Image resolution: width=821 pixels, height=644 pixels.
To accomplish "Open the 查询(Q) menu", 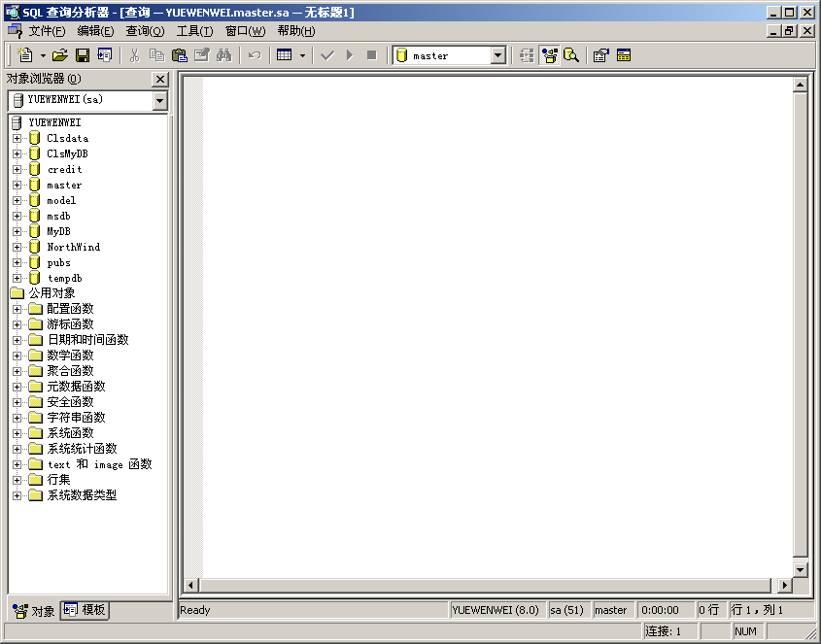I will tap(145, 31).
